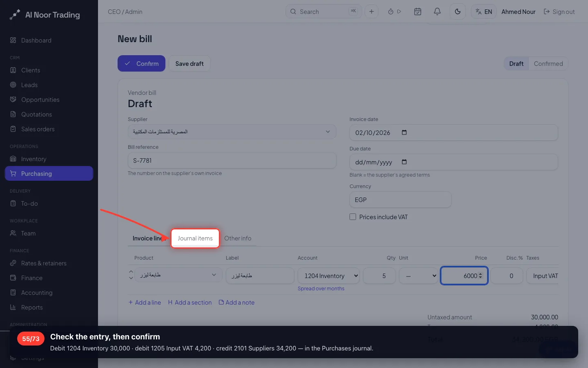Switch to Other info tab
Image resolution: width=588 pixels, height=368 pixels.
pos(238,238)
